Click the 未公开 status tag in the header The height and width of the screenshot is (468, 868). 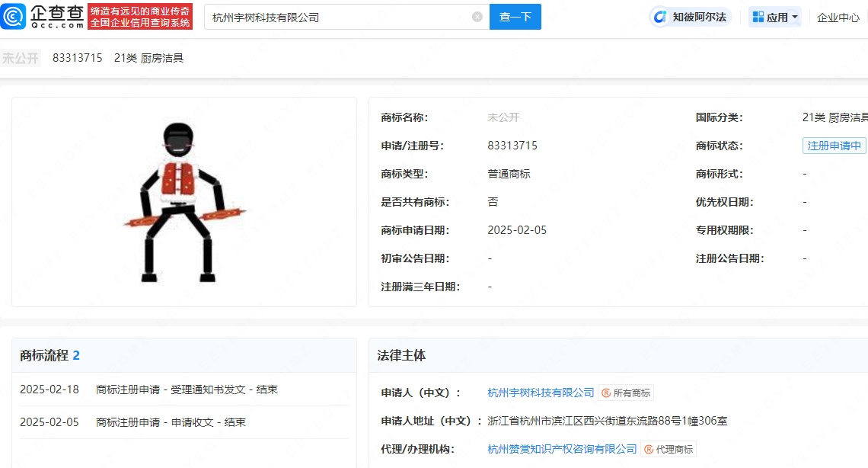[x=21, y=58]
